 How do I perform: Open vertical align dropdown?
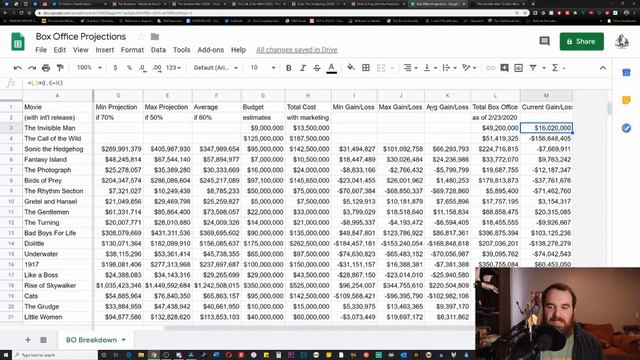[x=430, y=68]
